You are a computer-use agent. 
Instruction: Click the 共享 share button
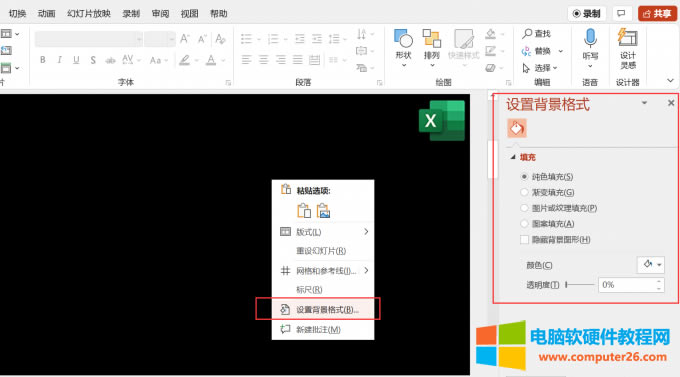click(x=657, y=14)
